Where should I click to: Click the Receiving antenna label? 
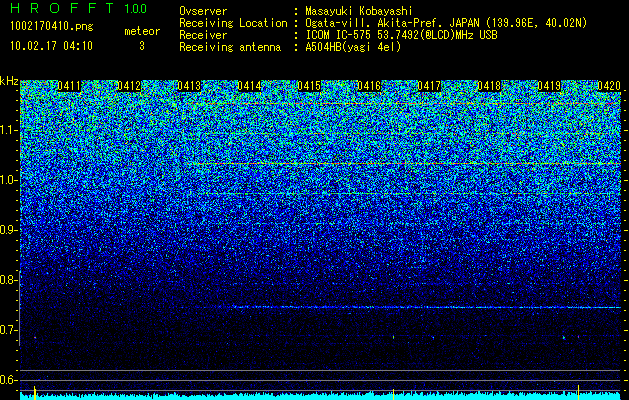230,47
